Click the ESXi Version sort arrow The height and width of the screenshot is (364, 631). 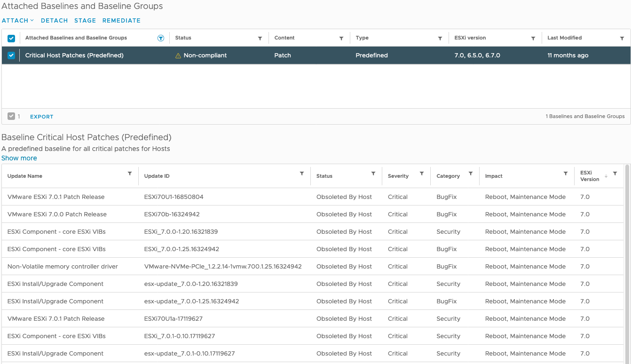click(x=606, y=176)
